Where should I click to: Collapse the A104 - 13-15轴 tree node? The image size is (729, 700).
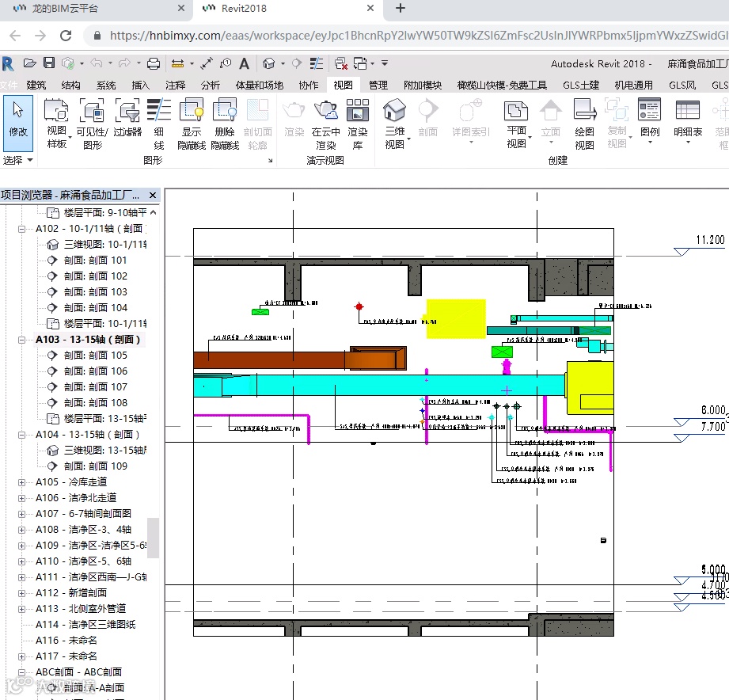tap(21, 435)
